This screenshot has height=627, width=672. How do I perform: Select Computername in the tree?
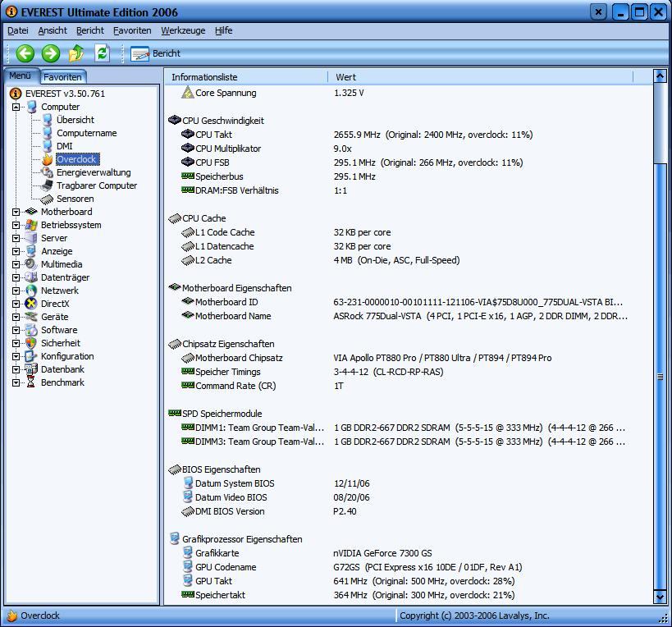87,133
